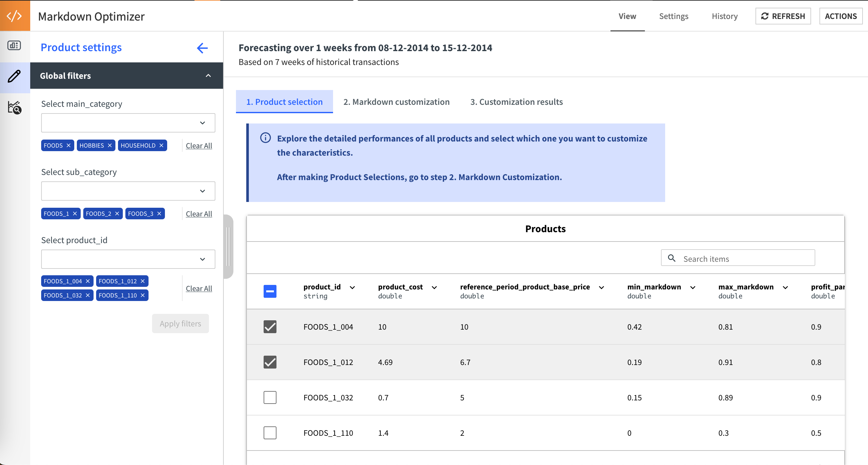Toggle the select-all header checkbox
Image resolution: width=868 pixels, height=465 pixels.
[x=270, y=291]
